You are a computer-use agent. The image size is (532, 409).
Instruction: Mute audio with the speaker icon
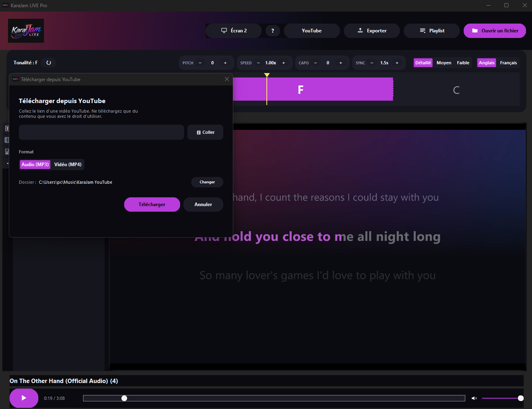474,398
